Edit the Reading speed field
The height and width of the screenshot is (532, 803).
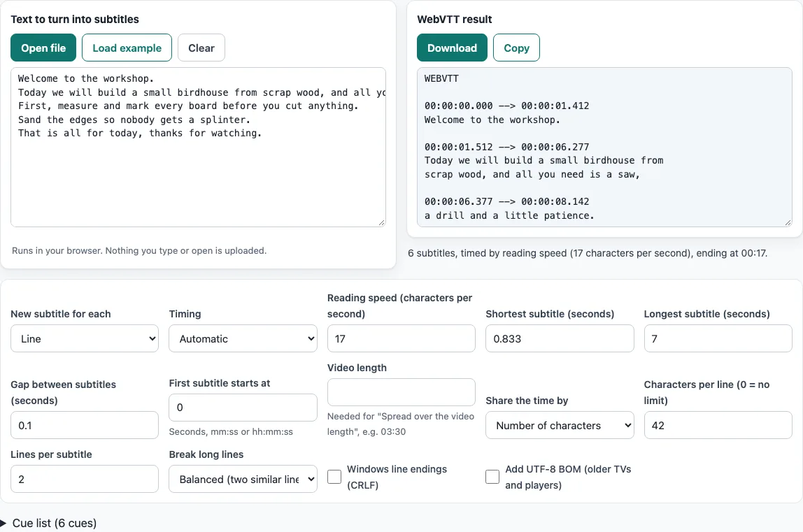pyautogui.click(x=401, y=338)
